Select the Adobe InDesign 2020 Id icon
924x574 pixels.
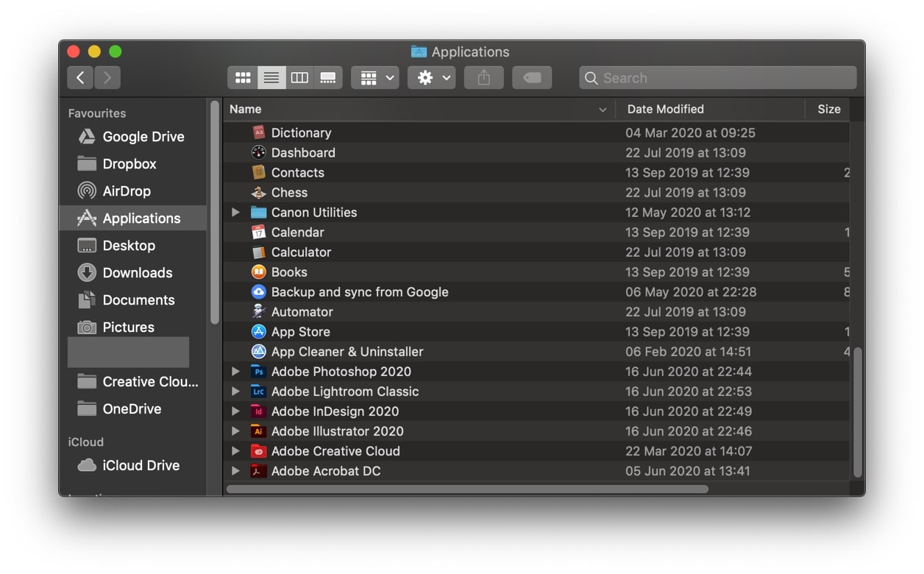pyautogui.click(x=258, y=411)
